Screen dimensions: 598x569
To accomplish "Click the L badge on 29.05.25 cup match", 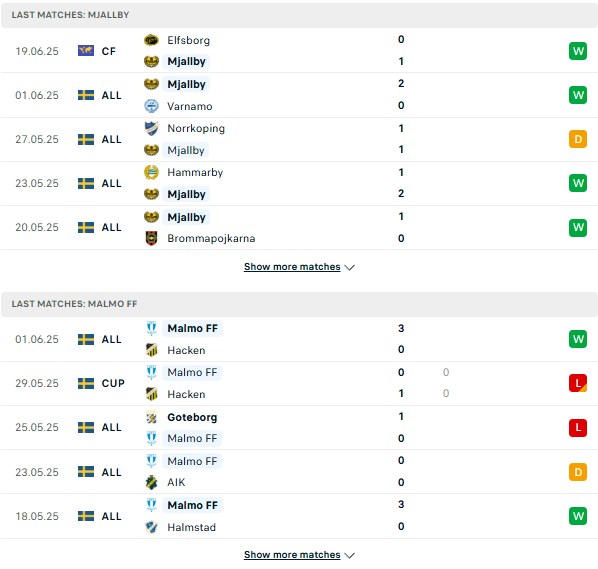I will coord(578,383).
